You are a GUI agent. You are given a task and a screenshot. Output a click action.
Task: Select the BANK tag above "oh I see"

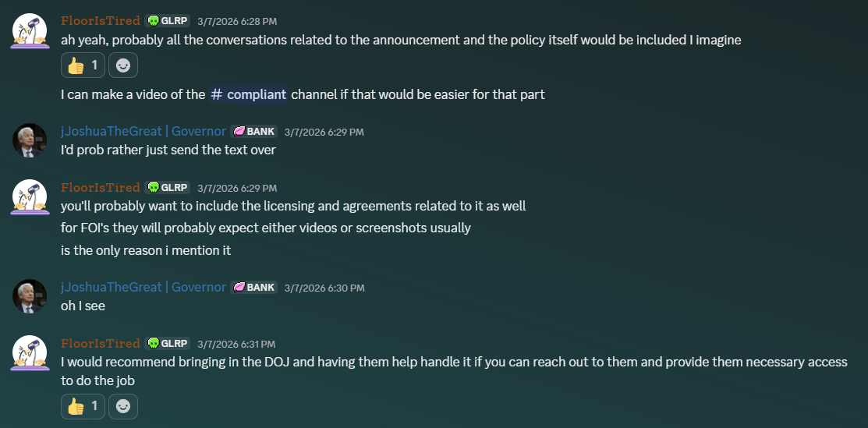(x=254, y=288)
